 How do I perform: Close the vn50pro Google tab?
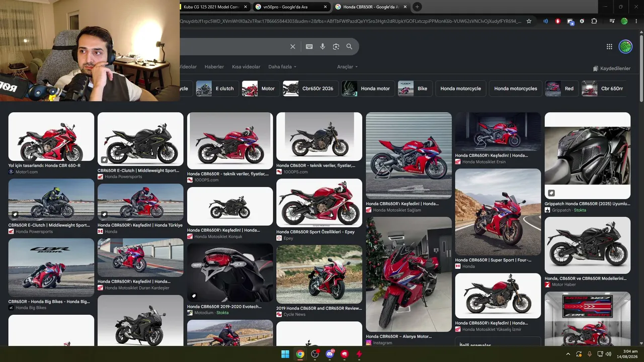tap(325, 7)
